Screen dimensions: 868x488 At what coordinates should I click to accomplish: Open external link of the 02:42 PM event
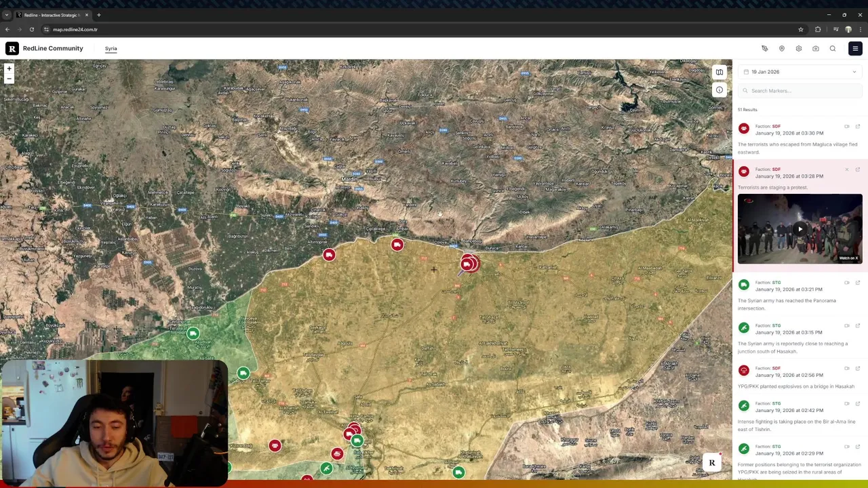coord(858,404)
